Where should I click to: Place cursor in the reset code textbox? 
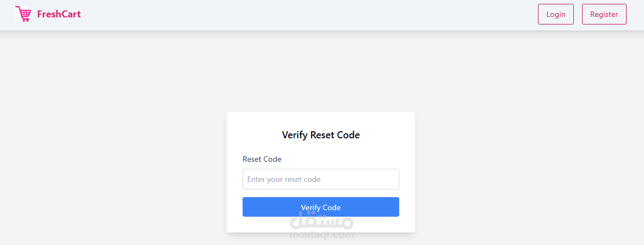[321, 179]
